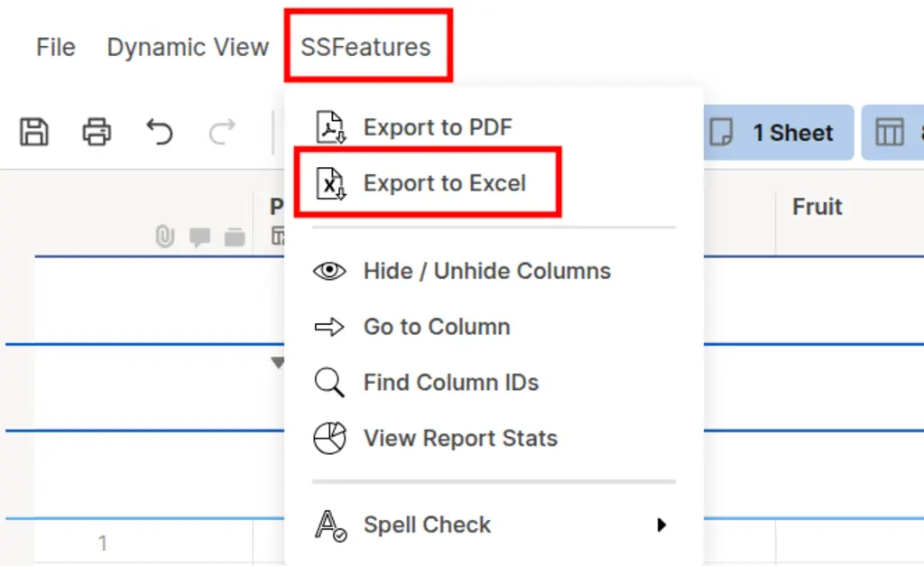The image size is (924, 566).
Task: Open the Dynamic View menu
Action: (x=188, y=47)
